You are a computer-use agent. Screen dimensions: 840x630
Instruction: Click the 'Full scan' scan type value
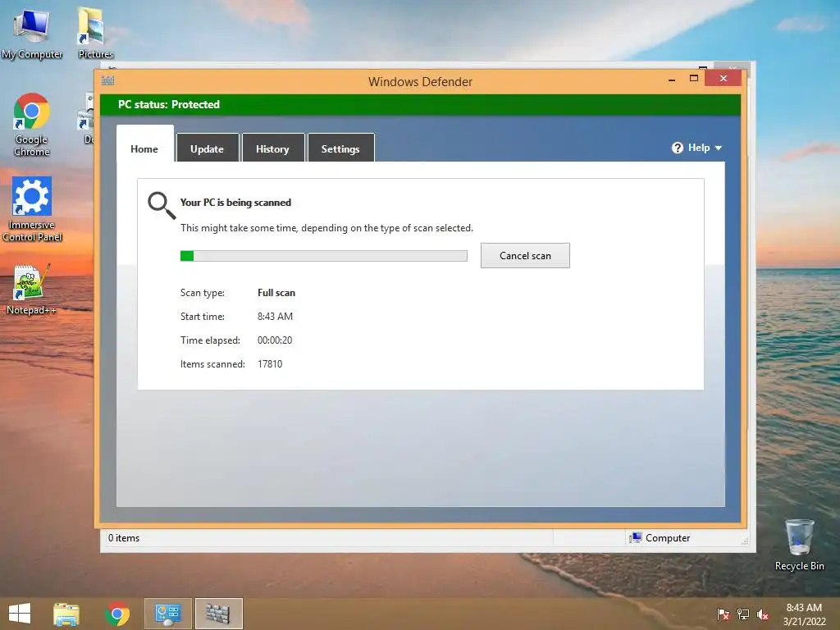(x=276, y=293)
